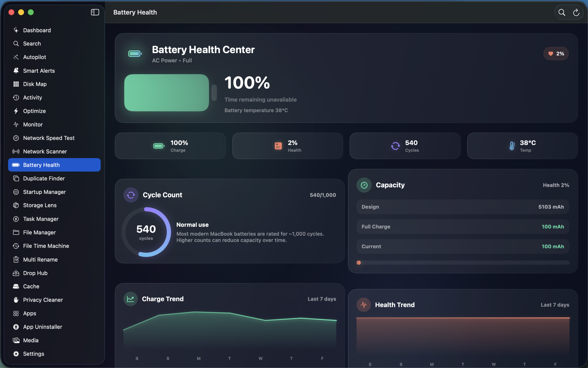The height and width of the screenshot is (368, 588).
Task: Click the Disk Map grid icon
Action: (x=16, y=84)
